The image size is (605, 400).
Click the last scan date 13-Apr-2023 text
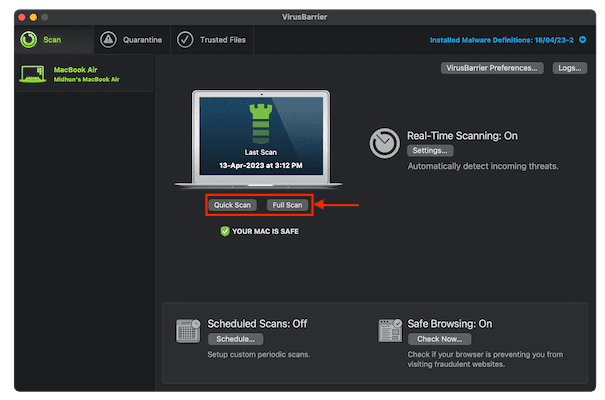point(261,165)
